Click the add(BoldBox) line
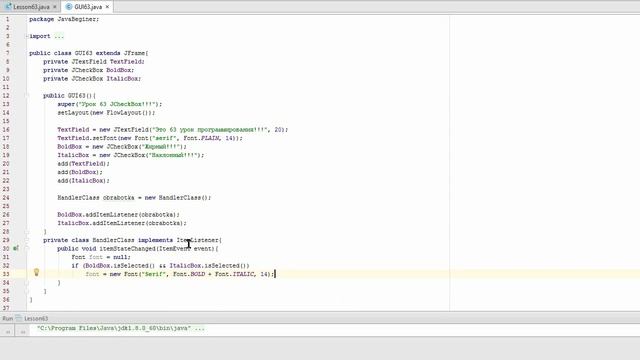This screenshot has width=640, height=360. coord(80,172)
